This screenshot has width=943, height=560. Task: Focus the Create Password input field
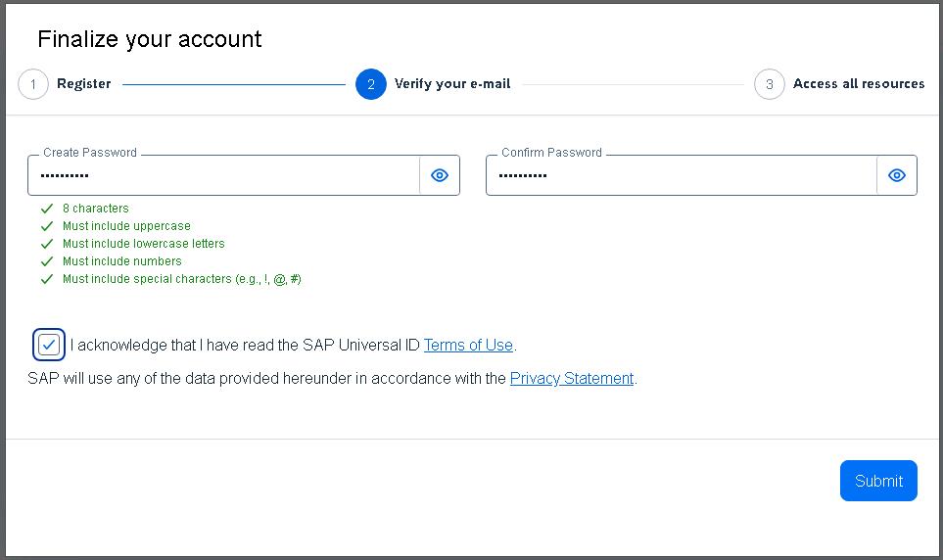point(225,176)
